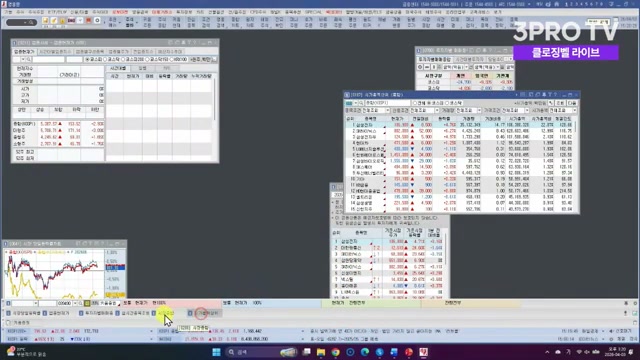Select 코스피 radio in industry quote window
This screenshot has height=360, width=640.
pos(87,60)
